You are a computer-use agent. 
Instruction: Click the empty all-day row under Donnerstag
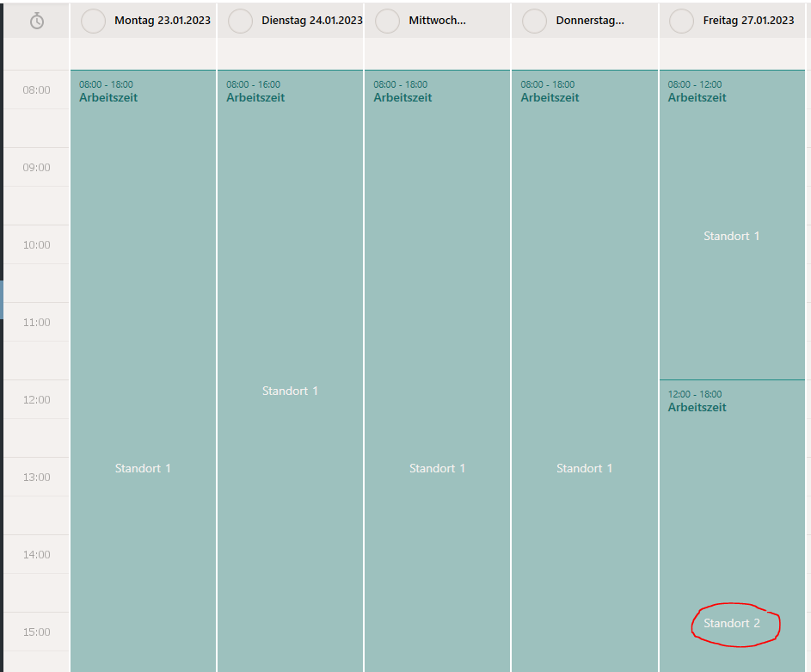585,53
